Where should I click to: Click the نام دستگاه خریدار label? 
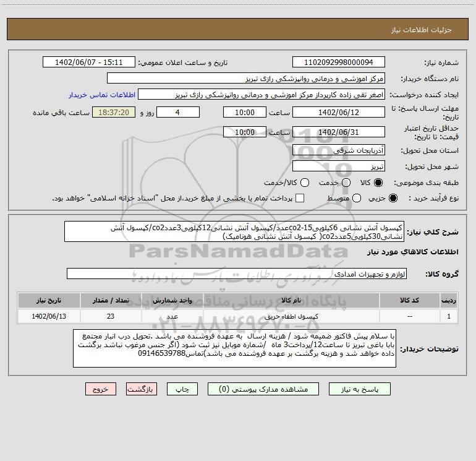[430, 79]
